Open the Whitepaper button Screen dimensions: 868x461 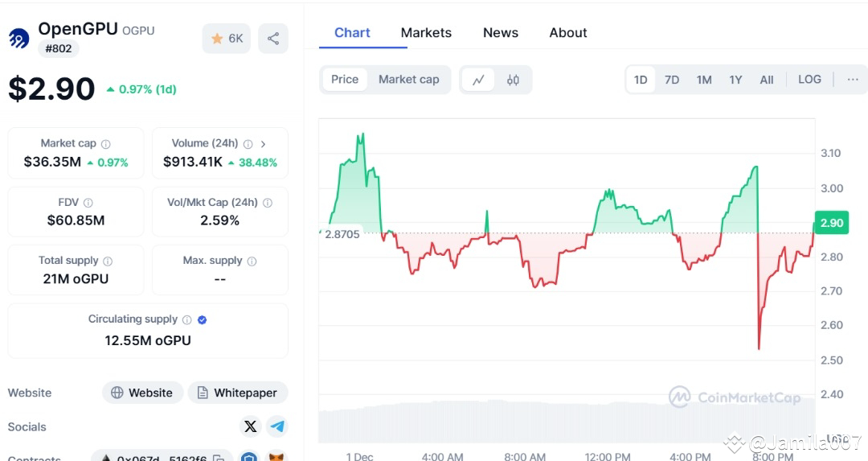click(x=237, y=393)
